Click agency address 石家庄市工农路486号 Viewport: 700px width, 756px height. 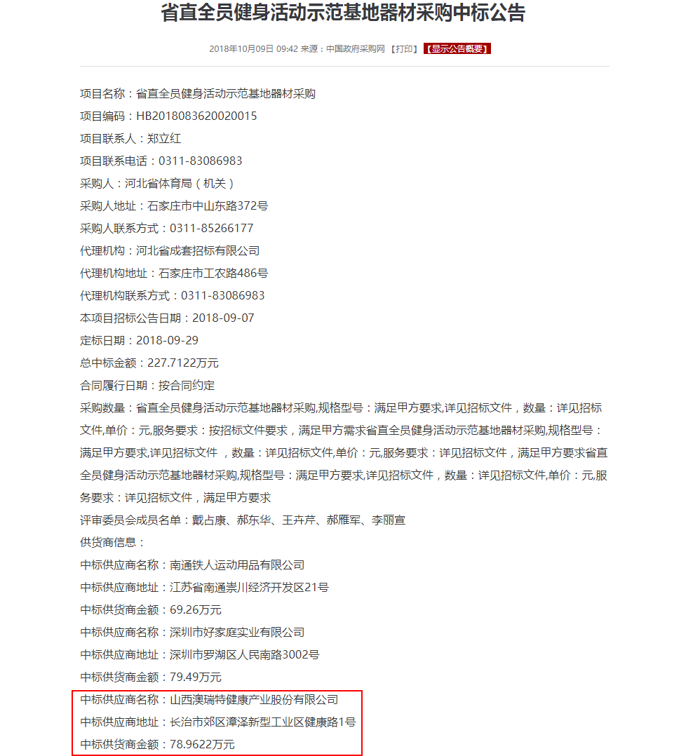click(x=213, y=274)
